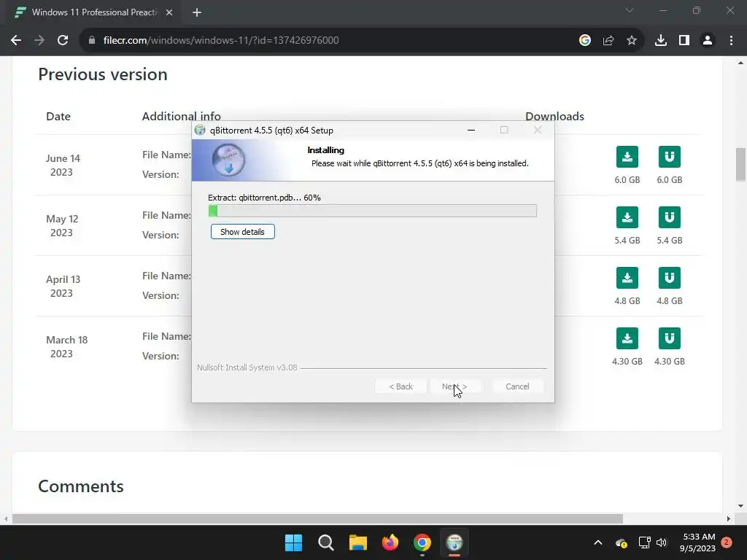Click the qBittorrent icon in installer title bar
This screenshot has width=747, height=560.
200,130
